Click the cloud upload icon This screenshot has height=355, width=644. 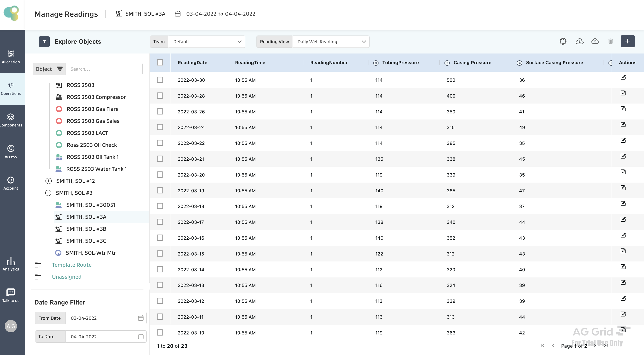[595, 42]
